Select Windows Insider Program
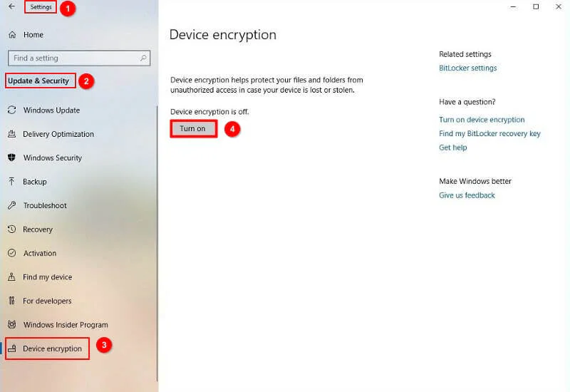Image resolution: width=570 pixels, height=392 pixels. tap(65, 325)
